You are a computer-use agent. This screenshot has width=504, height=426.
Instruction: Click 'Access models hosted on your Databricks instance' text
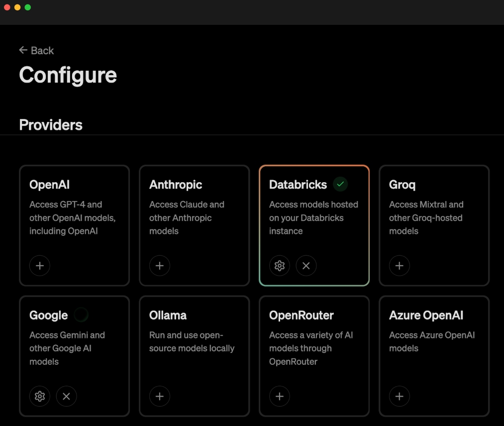tap(314, 217)
